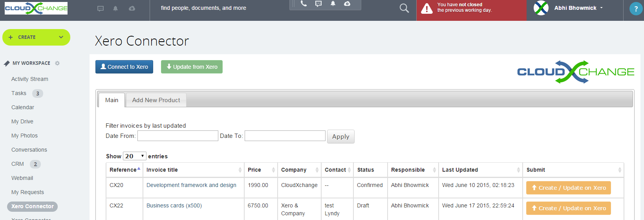
Task: Click the Date From input field
Action: coord(177,136)
